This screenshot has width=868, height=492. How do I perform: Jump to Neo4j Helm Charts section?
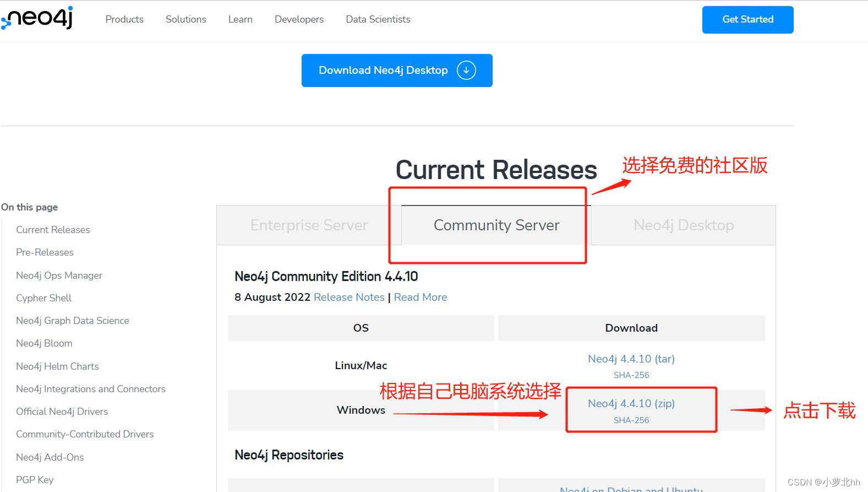[57, 366]
